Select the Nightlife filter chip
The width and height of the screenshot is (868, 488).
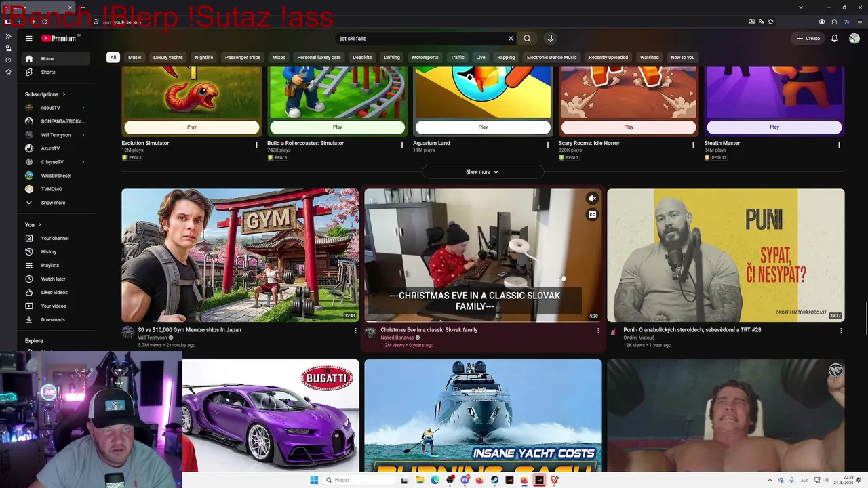[x=204, y=58]
